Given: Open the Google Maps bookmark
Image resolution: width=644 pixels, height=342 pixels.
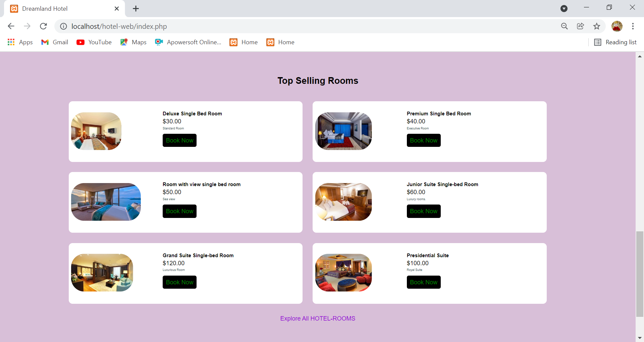Looking at the screenshot, I should 133,42.
